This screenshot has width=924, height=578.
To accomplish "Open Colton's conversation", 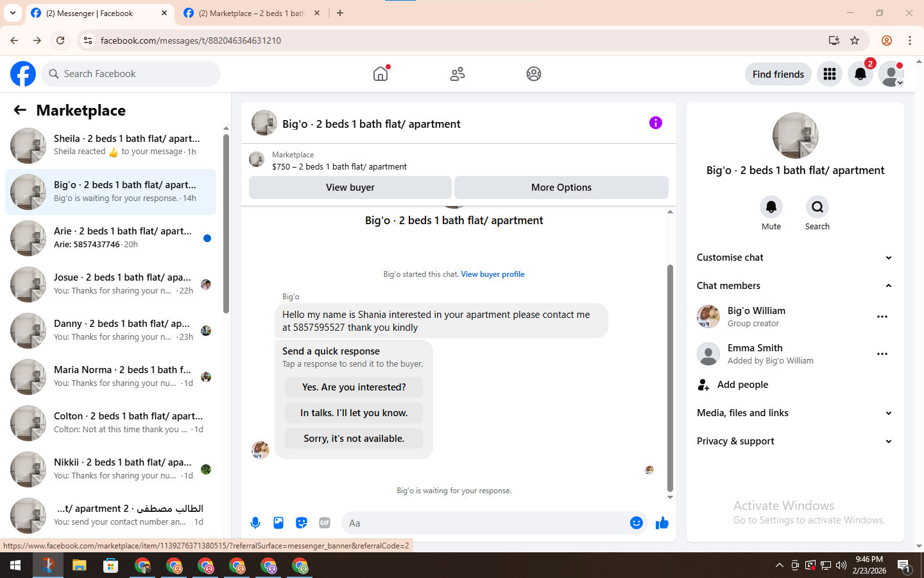I will pos(110,423).
